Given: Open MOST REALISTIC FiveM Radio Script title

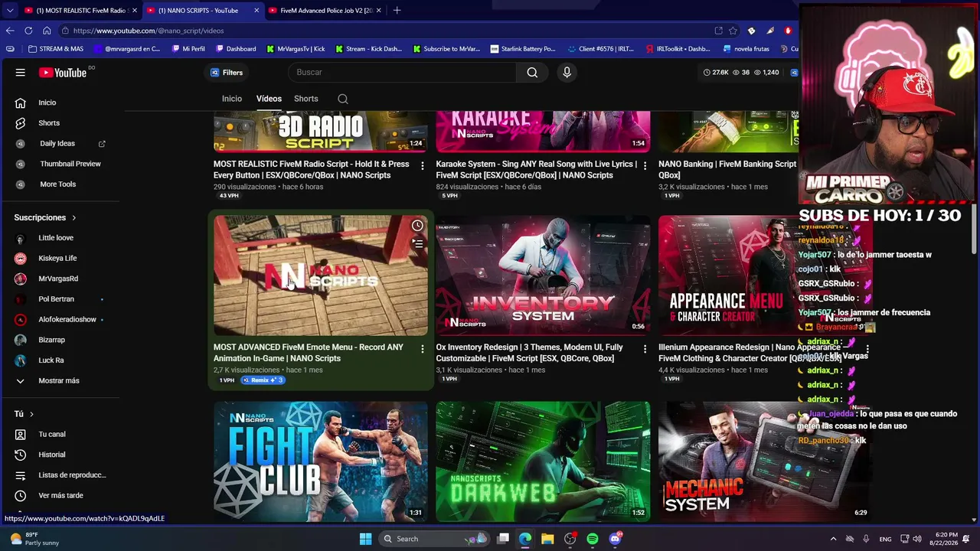Looking at the screenshot, I should (312, 170).
